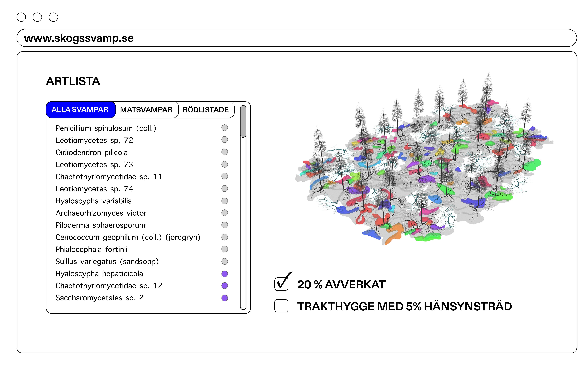Enable Trakthygge med 5% hänsynsträd checkbox
This screenshot has height=367, width=588.
(x=281, y=306)
